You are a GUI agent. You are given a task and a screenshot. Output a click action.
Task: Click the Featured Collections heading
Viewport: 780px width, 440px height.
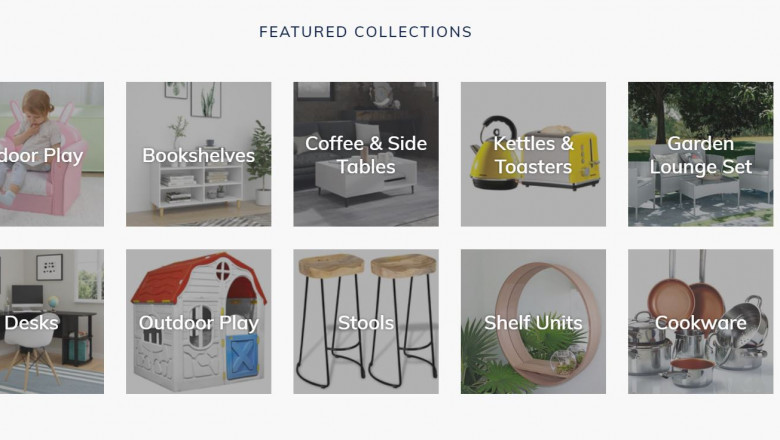pos(366,32)
